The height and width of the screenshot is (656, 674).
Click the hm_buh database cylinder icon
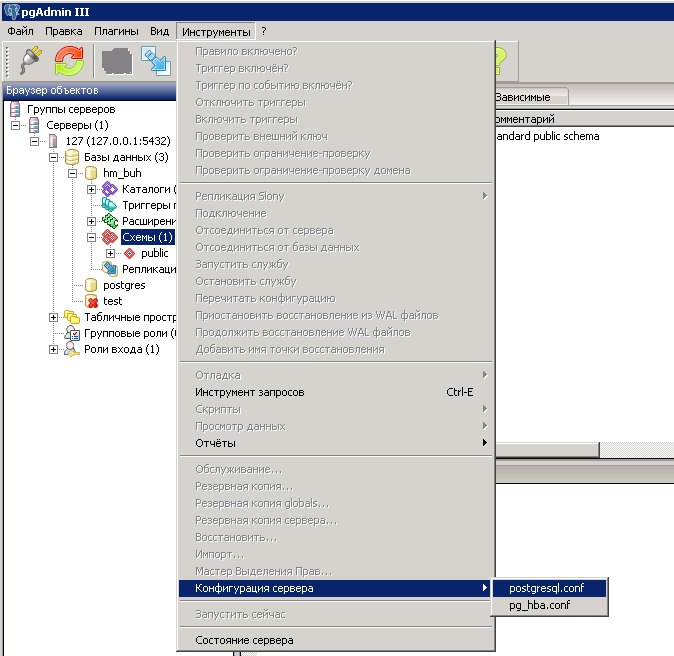(x=91, y=173)
